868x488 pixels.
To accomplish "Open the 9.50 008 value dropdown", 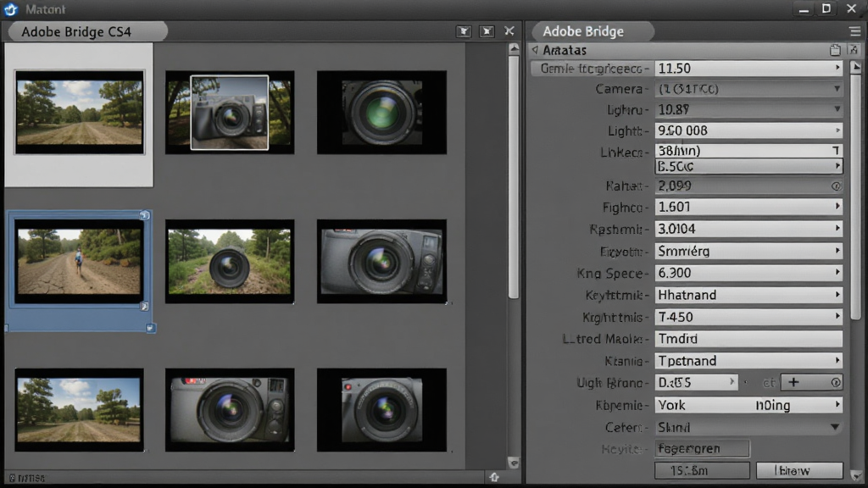I will coord(748,130).
